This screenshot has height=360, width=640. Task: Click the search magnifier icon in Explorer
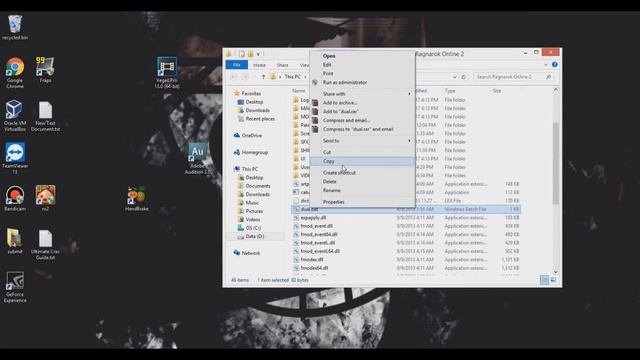pyautogui.click(x=549, y=77)
